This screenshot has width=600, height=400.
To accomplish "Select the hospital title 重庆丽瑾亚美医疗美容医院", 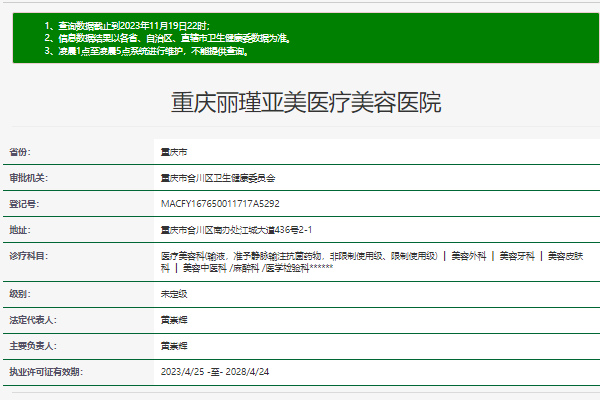I will point(306,103).
